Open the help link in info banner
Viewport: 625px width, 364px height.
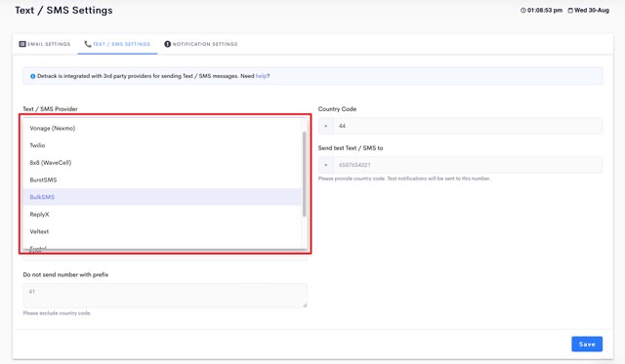(x=261, y=76)
